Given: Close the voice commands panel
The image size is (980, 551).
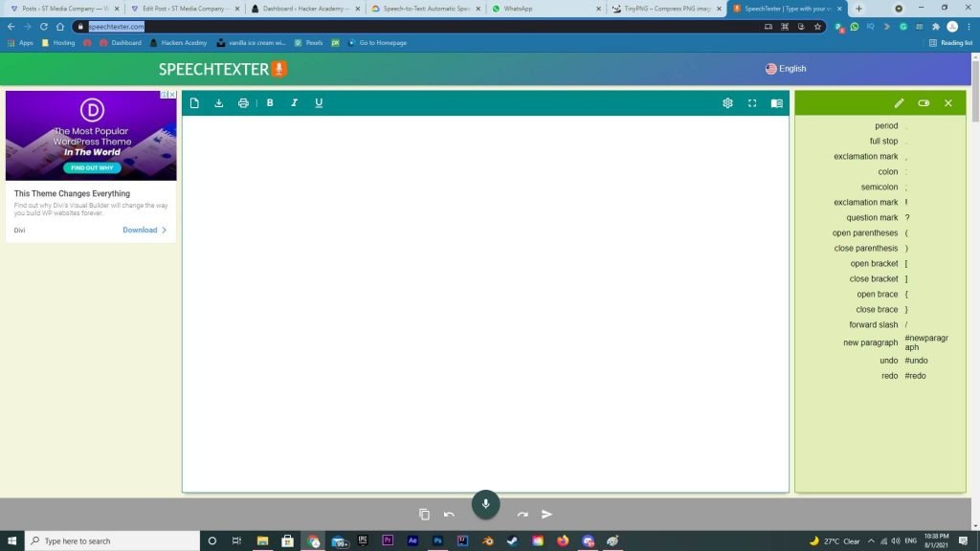Looking at the screenshot, I should pos(948,103).
